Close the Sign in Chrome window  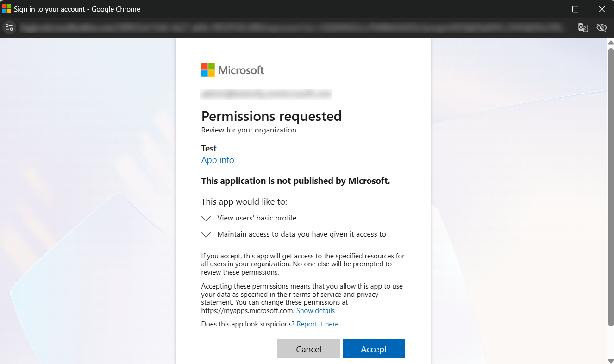click(601, 9)
